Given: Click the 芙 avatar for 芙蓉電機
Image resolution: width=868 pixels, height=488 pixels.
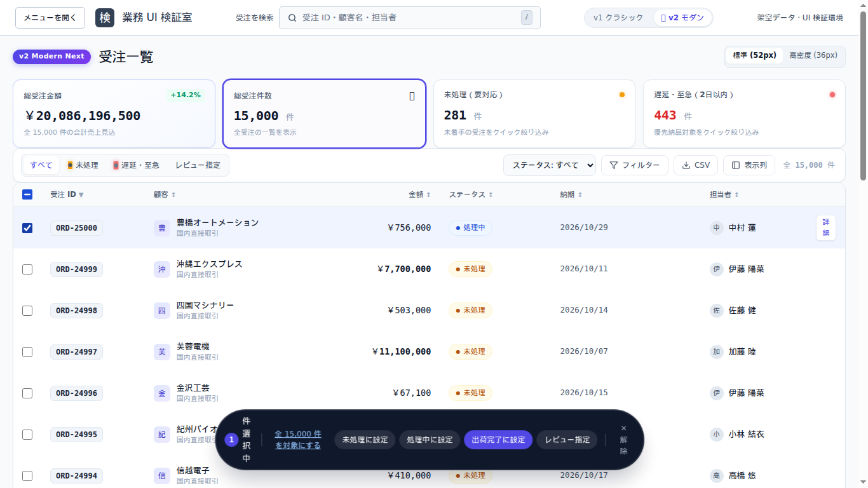Looking at the screenshot, I should point(162,352).
